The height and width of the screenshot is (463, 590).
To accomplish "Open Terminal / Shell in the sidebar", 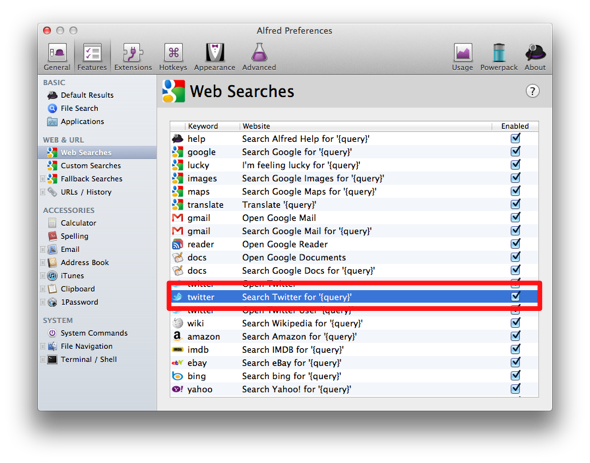I will 88,359.
